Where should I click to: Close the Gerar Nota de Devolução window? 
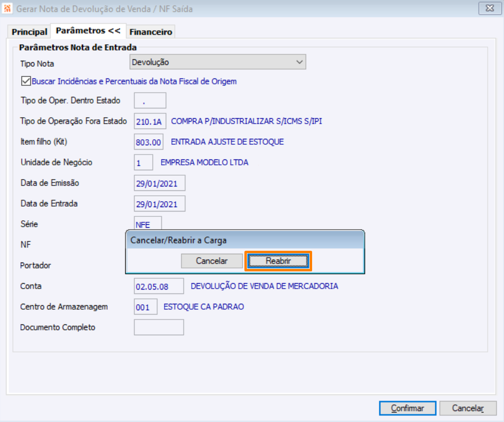pyautogui.click(x=490, y=8)
